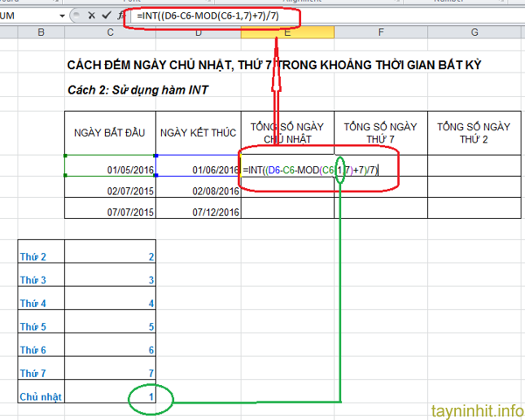525x420 pixels.
Task: Select column B header
Action: 41,32
